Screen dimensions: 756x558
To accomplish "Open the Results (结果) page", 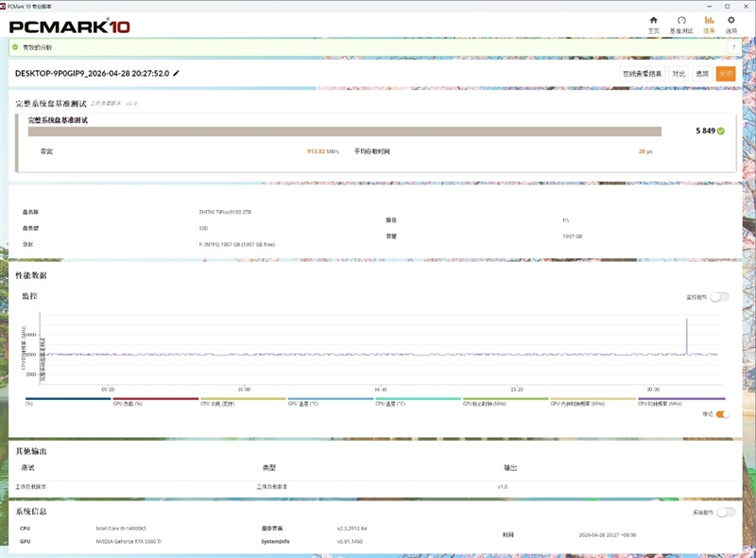I will pos(709,25).
